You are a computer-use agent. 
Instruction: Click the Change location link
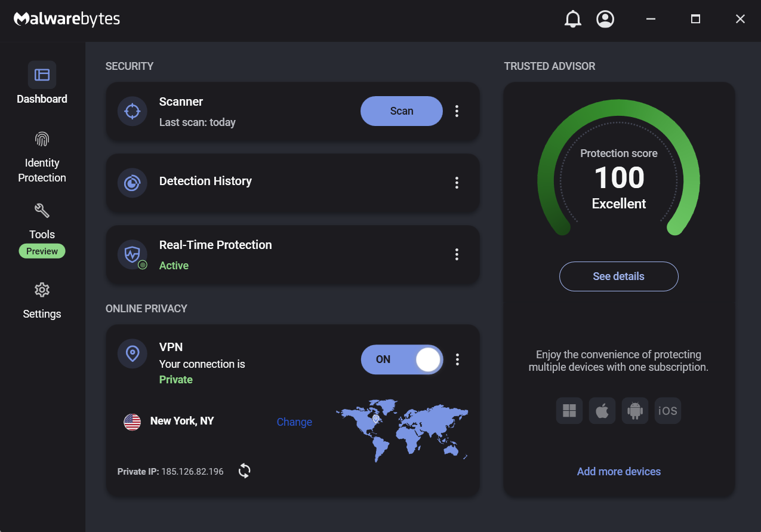point(294,422)
